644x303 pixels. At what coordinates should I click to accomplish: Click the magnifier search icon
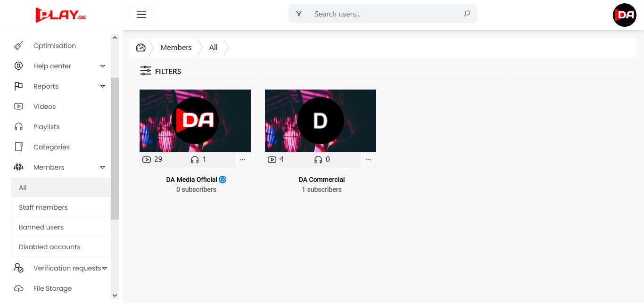[x=467, y=14]
